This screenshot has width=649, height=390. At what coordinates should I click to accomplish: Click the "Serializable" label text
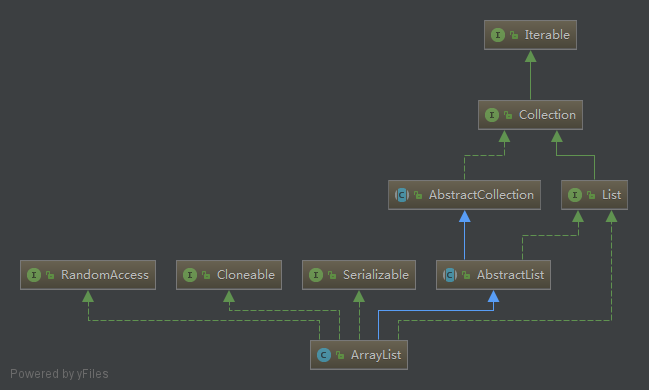tap(376, 274)
